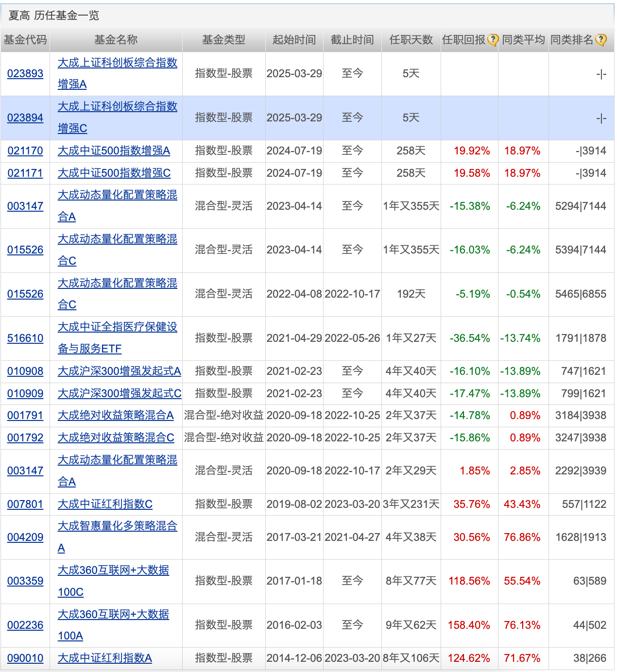Open 大成动态量化配置策略混合A link in the 1年又355天 row
The image size is (617, 672).
[x=118, y=206]
